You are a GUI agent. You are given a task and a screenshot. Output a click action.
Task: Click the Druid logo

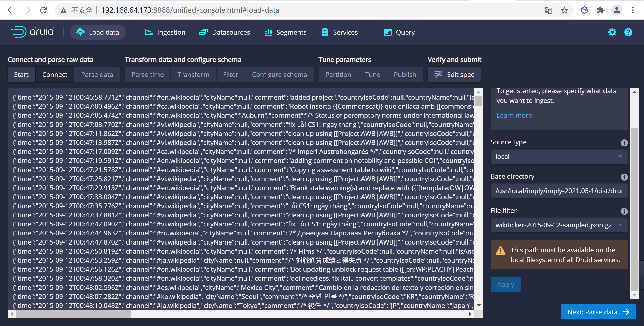tap(32, 32)
